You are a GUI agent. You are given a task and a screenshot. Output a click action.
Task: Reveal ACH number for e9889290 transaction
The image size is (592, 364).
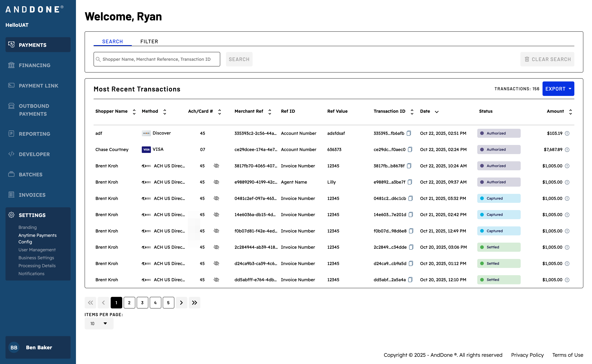pyautogui.click(x=216, y=182)
